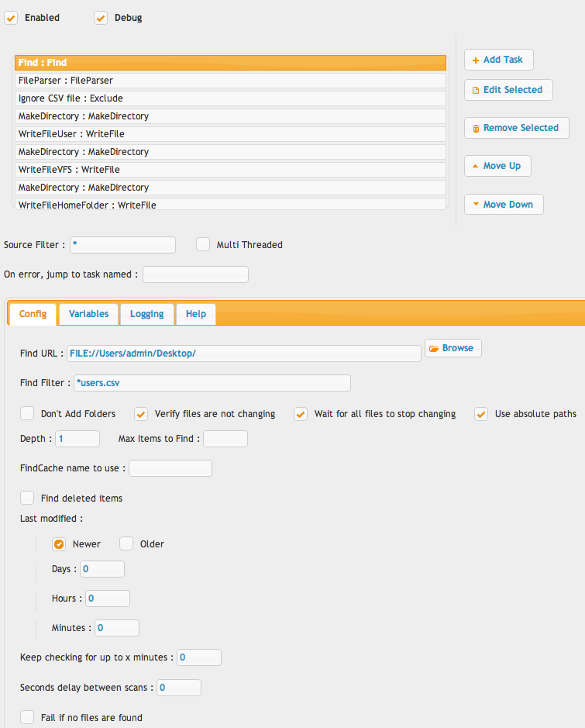Click the Depth input field
This screenshot has height=728, width=585.
[77, 439]
